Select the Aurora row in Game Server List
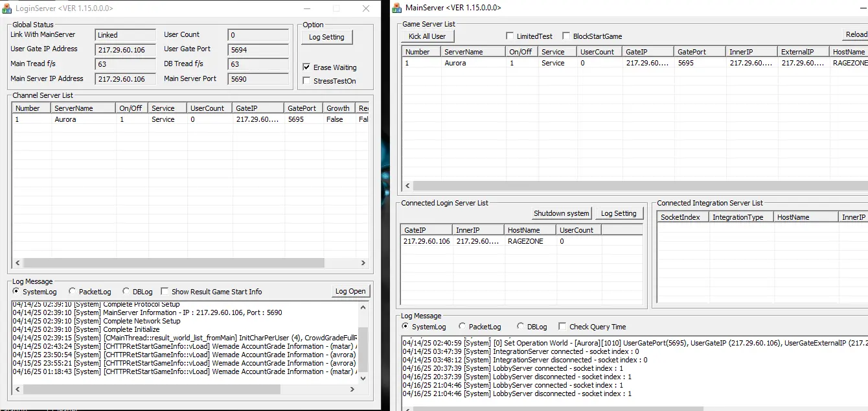868x411 pixels. click(x=635, y=63)
